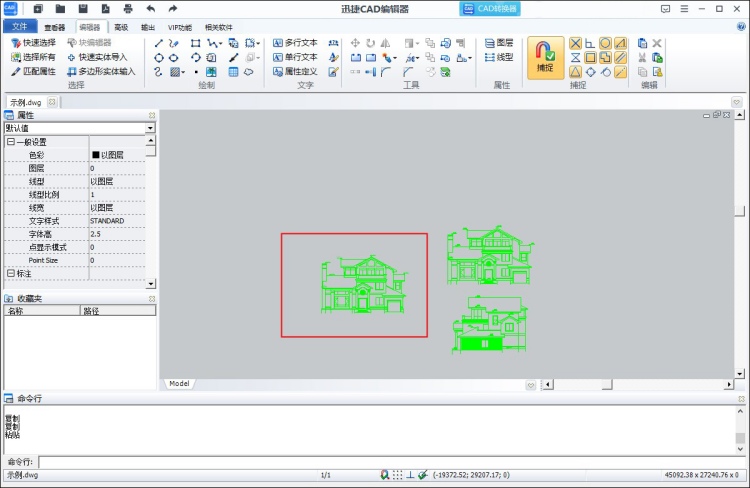
Task: Switch to the VIP功能 tab
Action: pos(180,28)
